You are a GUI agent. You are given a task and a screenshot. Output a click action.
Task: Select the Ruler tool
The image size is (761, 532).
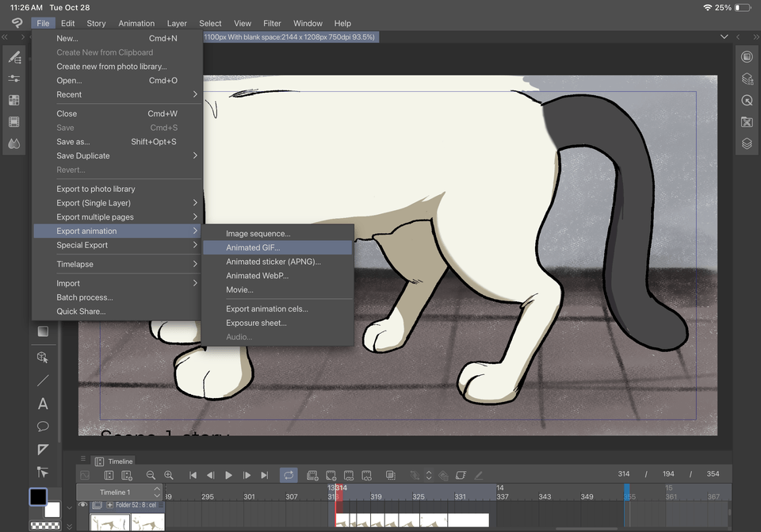[x=43, y=450]
